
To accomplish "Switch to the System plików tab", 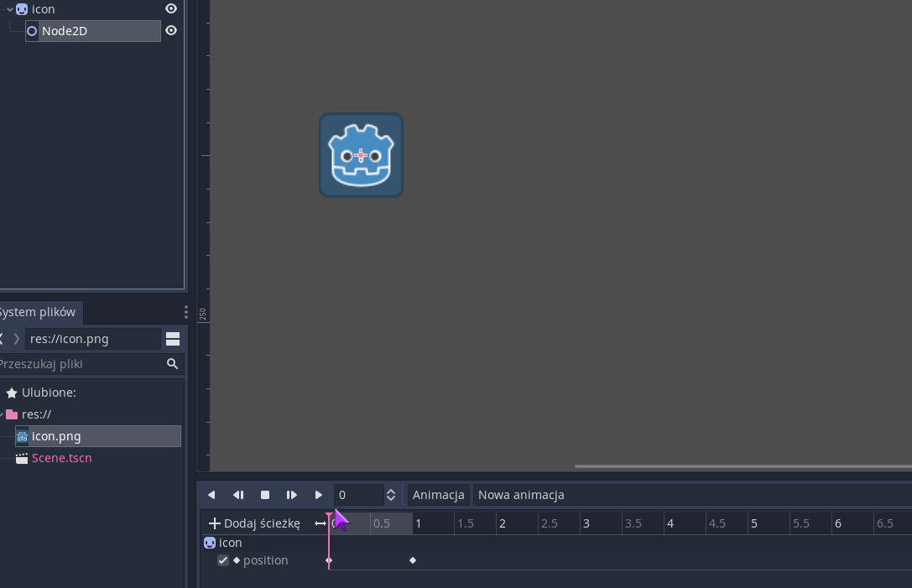I will tap(39, 312).
